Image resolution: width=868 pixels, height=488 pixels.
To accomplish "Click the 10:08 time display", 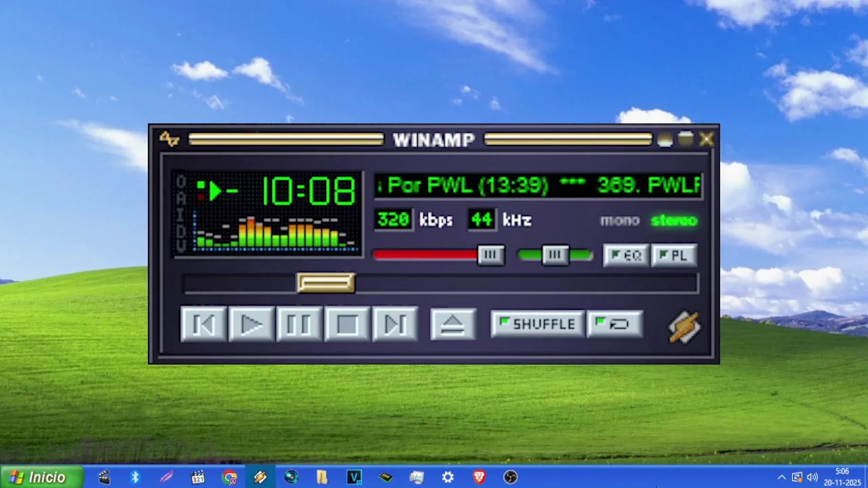I will click(309, 192).
